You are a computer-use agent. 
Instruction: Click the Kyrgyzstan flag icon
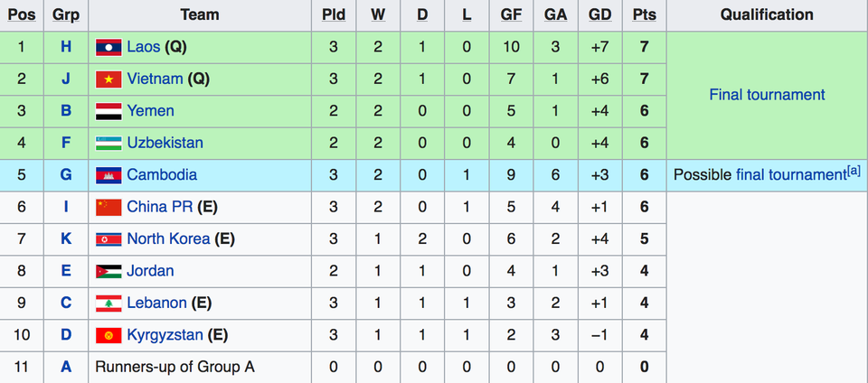[x=108, y=335]
